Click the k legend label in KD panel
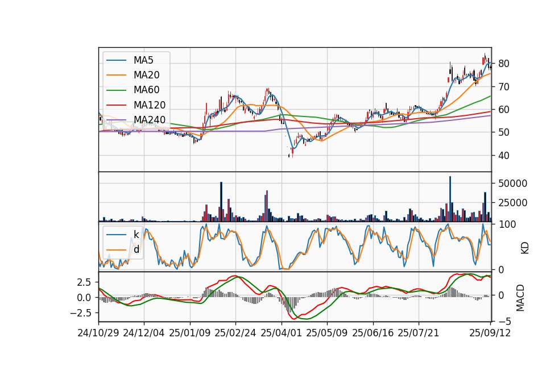Screen dimensions: 546x392 [136, 235]
